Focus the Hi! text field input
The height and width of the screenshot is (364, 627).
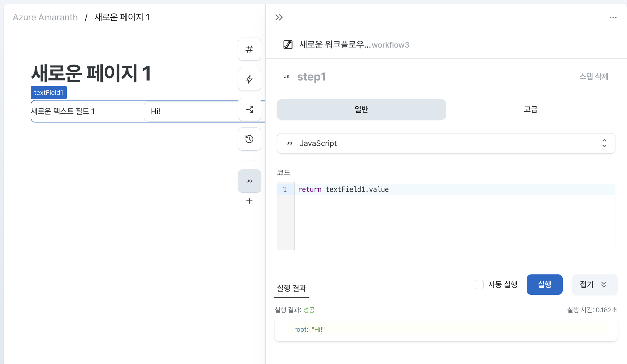(191, 111)
